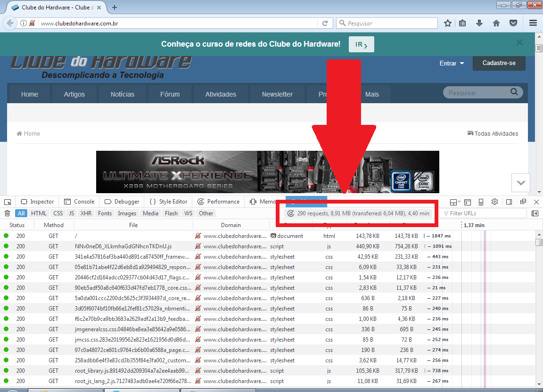This screenshot has width=543, height=392.
Task: Sort by the Status column header
Action: [17, 225]
